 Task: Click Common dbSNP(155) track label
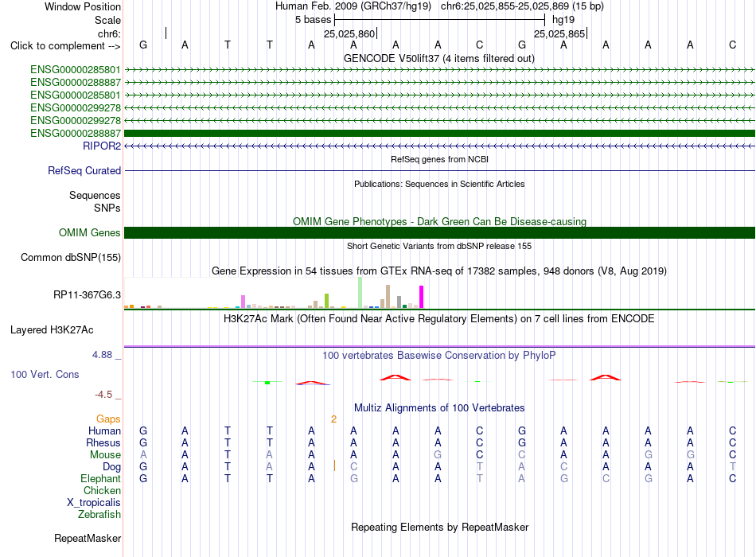pos(71,258)
